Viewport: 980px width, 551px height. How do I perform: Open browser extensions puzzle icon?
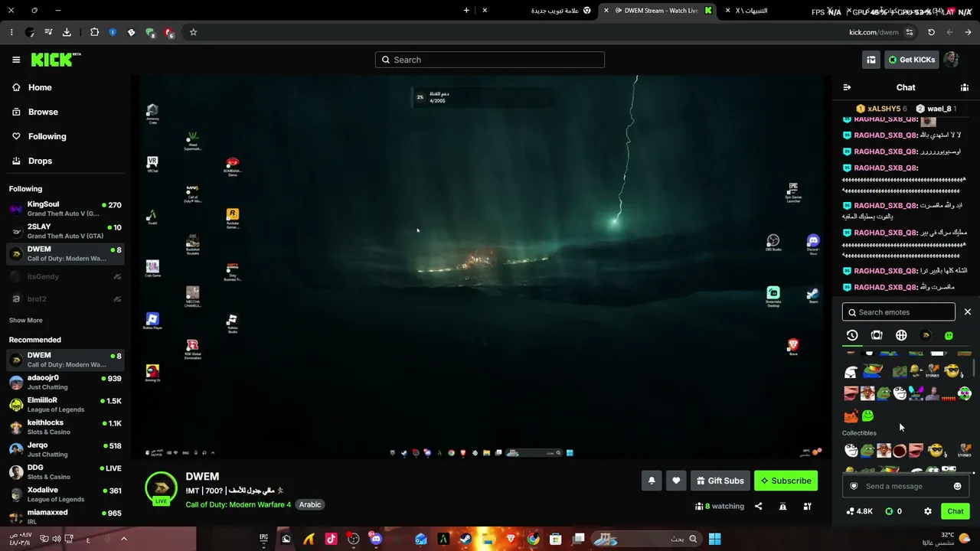94,32
